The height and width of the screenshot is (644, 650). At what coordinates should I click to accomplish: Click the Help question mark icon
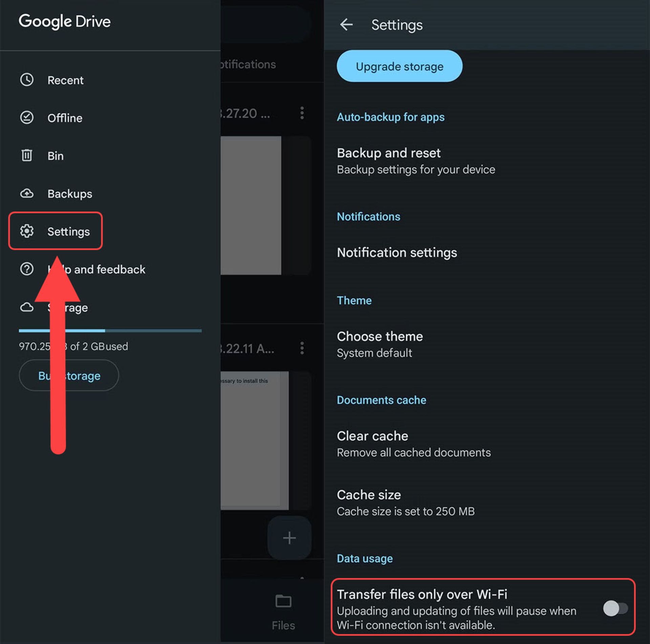[27, 269]
